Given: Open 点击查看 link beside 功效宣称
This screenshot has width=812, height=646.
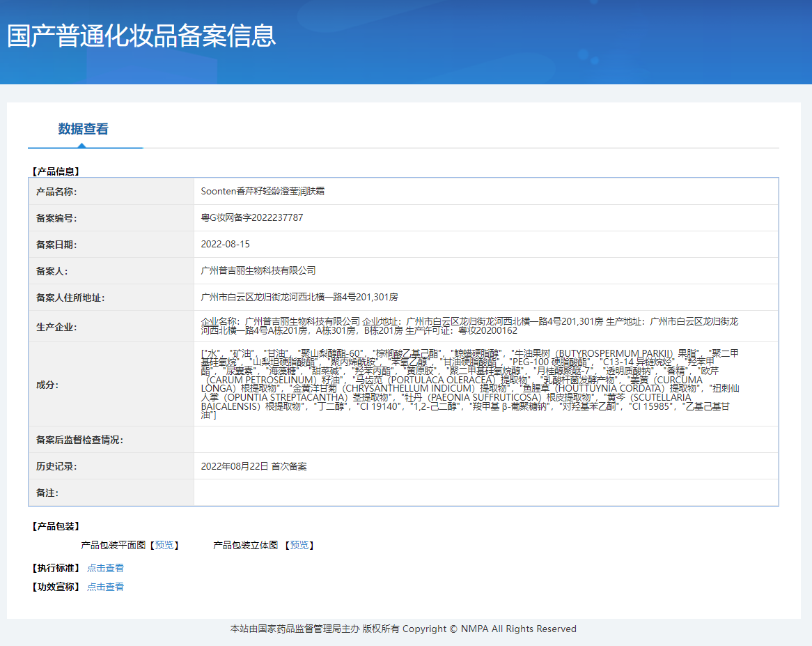Looking at the screenshot, I should pos(105,587).
